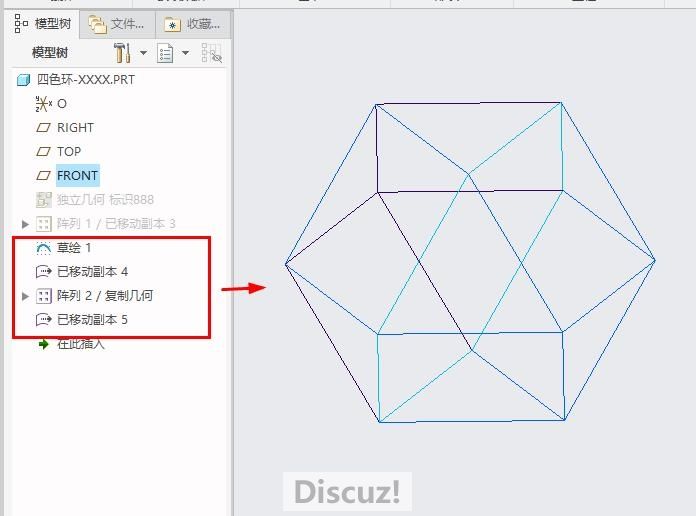The height and width of the screenshot is (516, 696).
Task: Select the root part 四色环-XXXX.PRT
Action: click(x=86, y=79)
